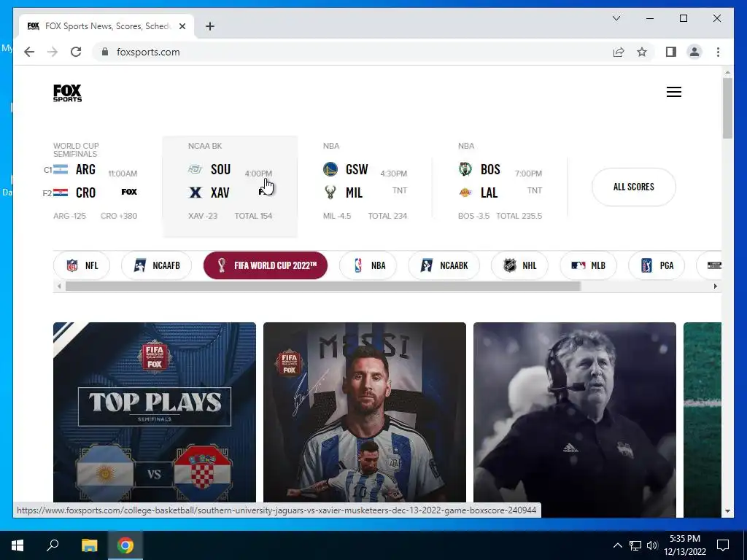Expand the tab search chevron
Screen dimensions: 747x560
tap(616, 18)
